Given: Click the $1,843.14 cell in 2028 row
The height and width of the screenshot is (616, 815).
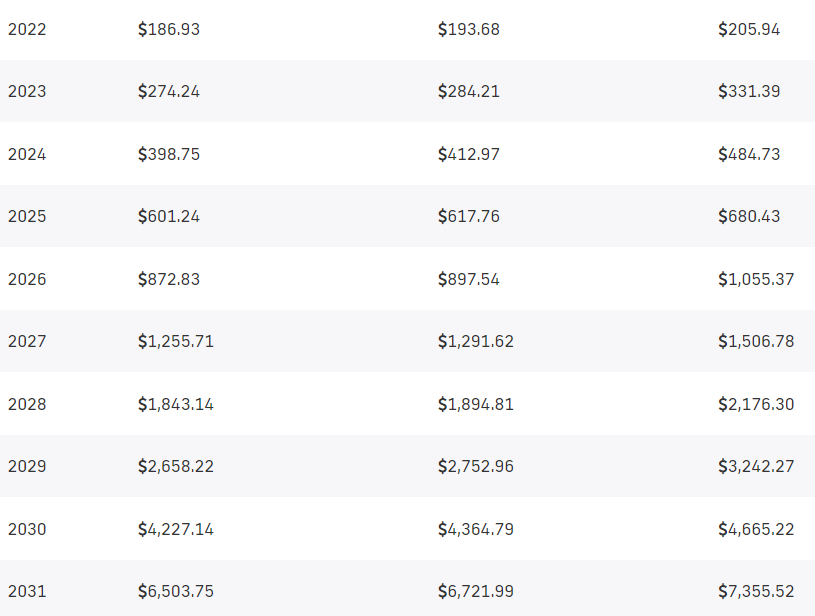Looking at the screenshot, I should point(176,404).
